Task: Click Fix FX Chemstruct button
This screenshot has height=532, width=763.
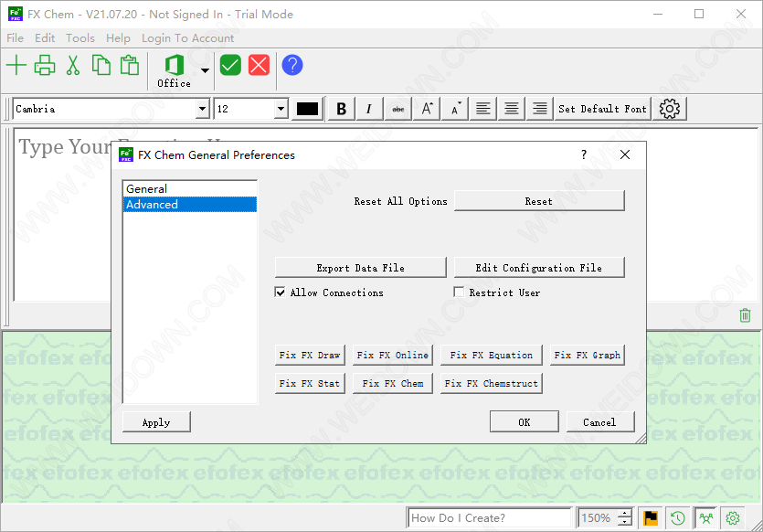Action: point(492,384)
